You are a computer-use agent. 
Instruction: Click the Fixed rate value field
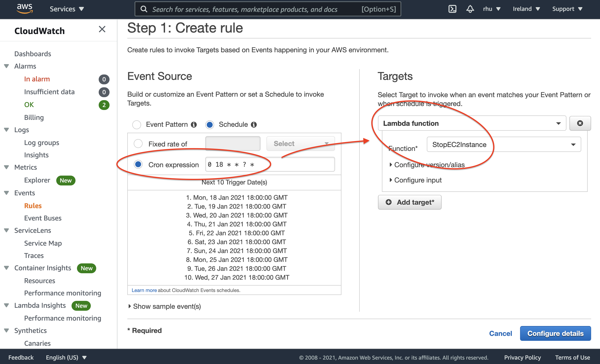pyautogui.click(x=233, y=144)
